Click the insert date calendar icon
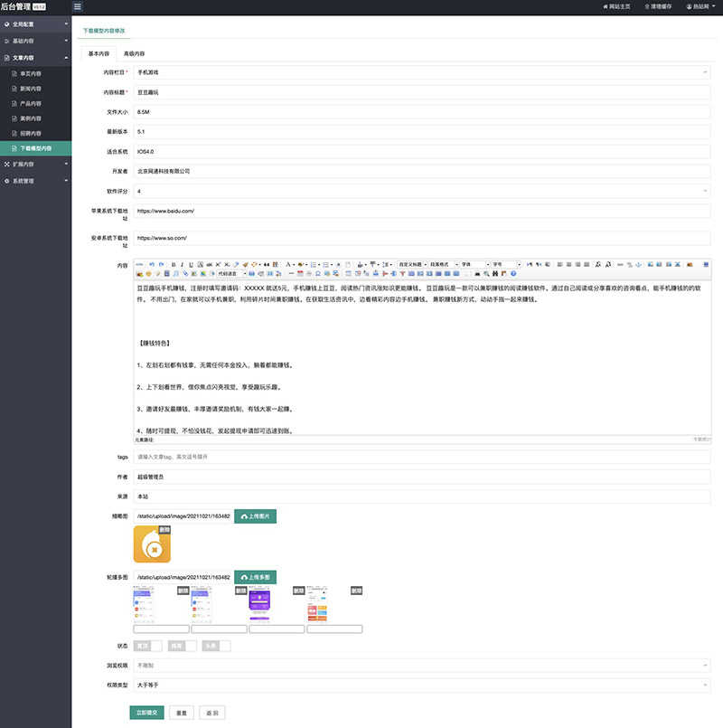Image resolution: width=723 pixels, height=728 pixels. [300, 273]
